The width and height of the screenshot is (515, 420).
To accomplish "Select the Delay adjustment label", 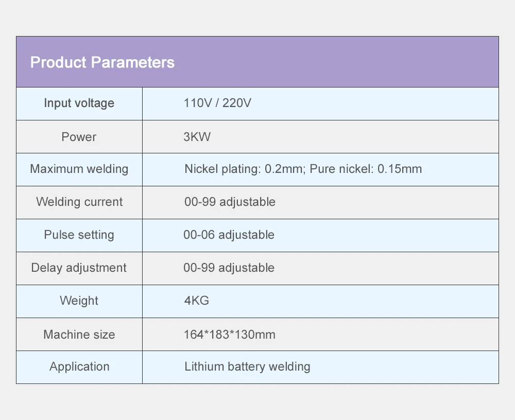I will 79,268.
